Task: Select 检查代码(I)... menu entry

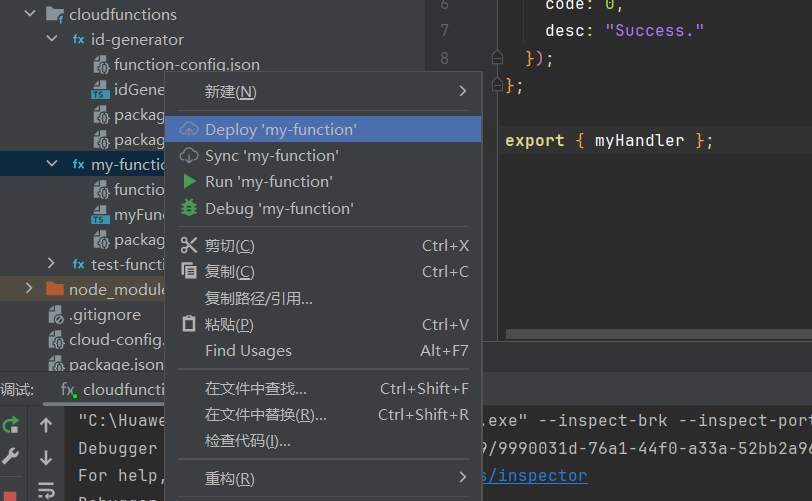Action: 323,441
